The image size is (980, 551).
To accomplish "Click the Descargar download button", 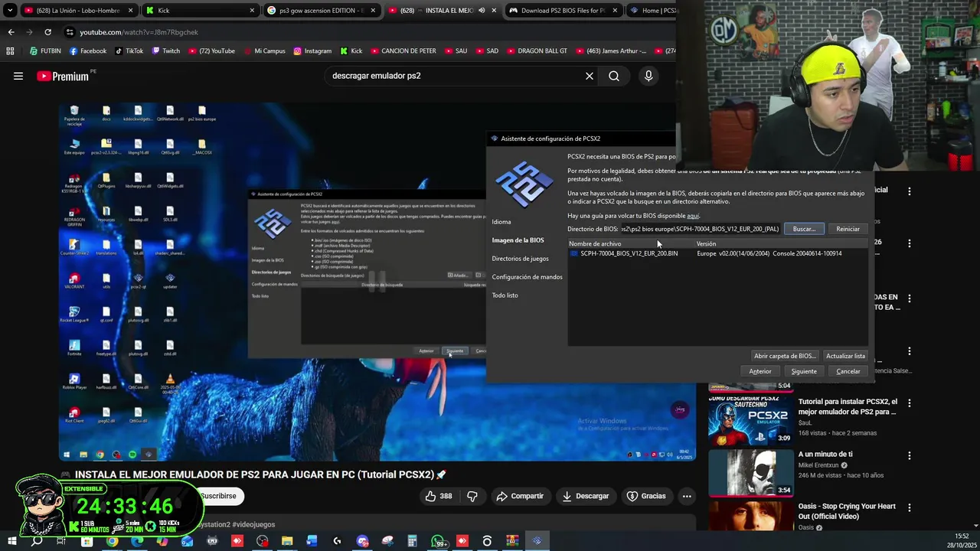I will (586, 496).
